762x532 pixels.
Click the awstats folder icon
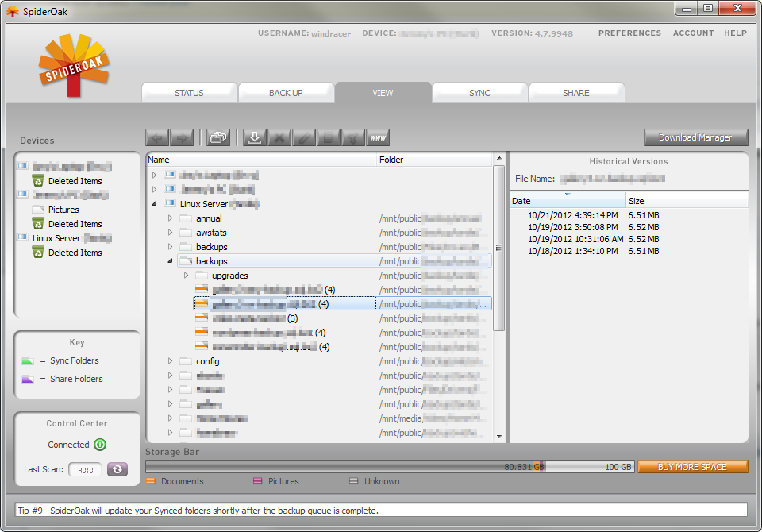[186, 233]
